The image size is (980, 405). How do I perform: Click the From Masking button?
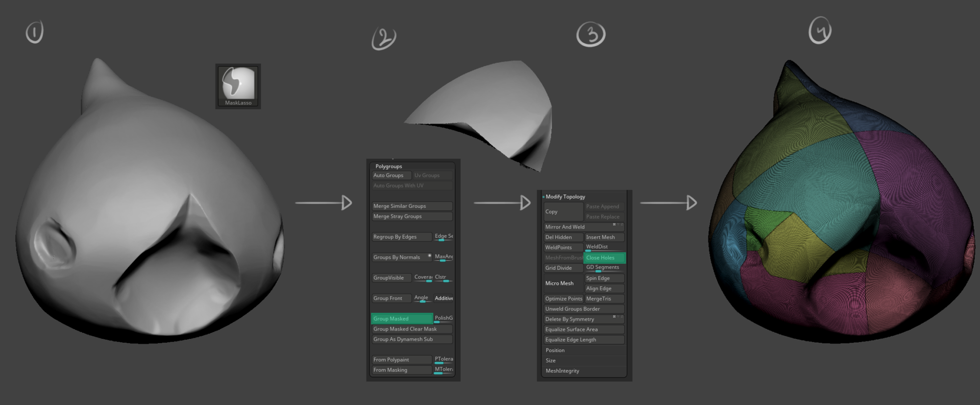401,370
